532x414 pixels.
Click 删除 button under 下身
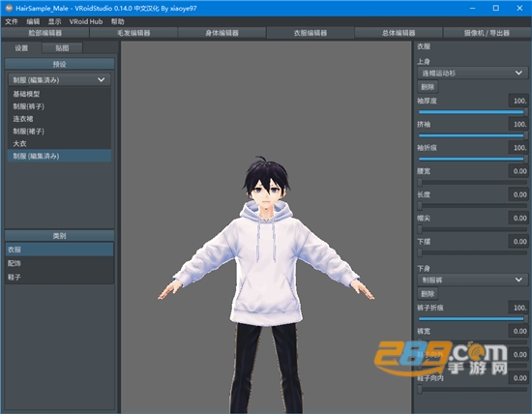click(428, 294)
